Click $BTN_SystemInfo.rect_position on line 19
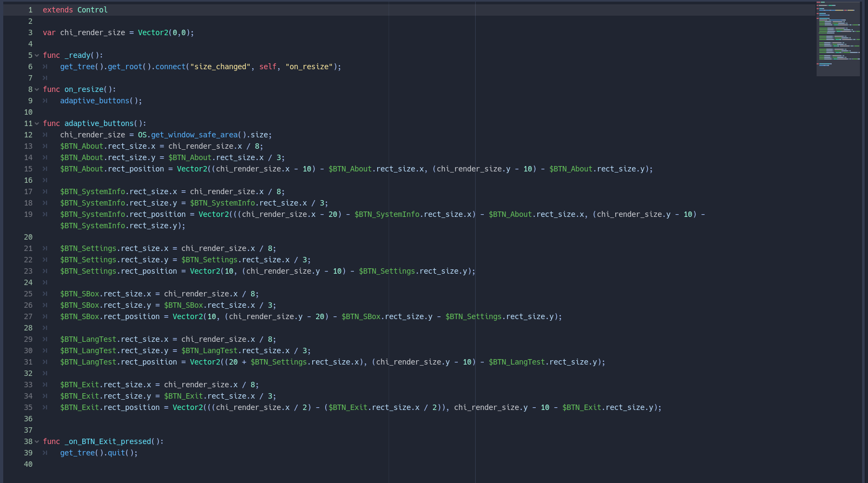This screenshot has height=483, width=868. (122, 214)
